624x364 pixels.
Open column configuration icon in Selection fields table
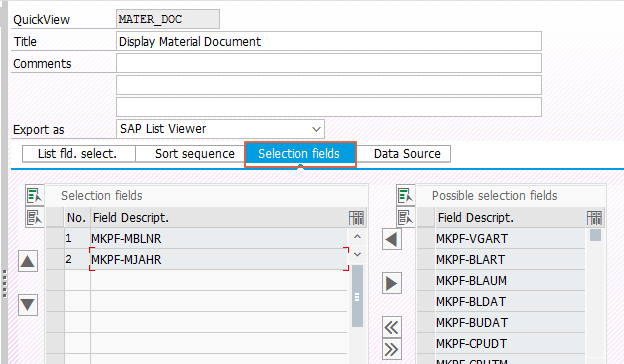(x=356, y=218)
